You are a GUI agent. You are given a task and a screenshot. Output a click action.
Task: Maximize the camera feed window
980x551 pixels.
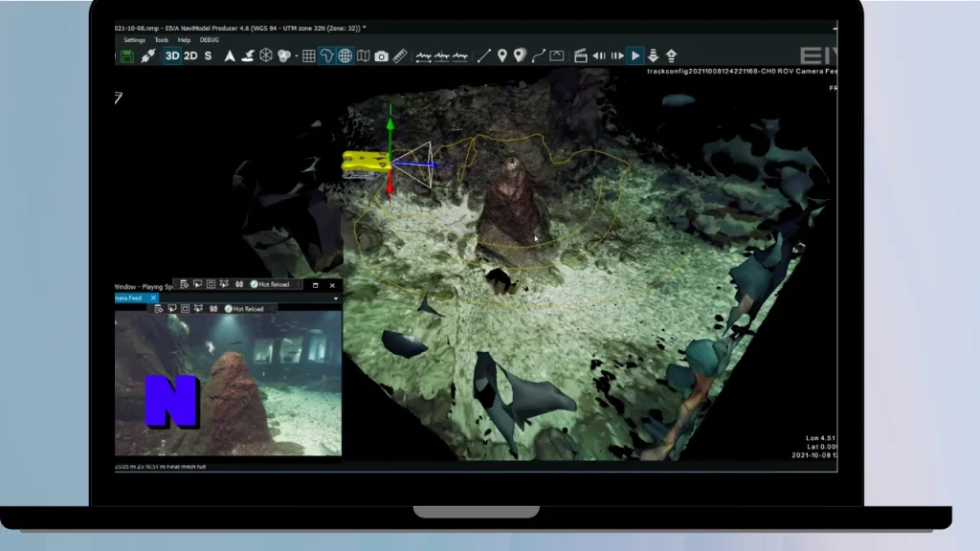coord(315,285)
